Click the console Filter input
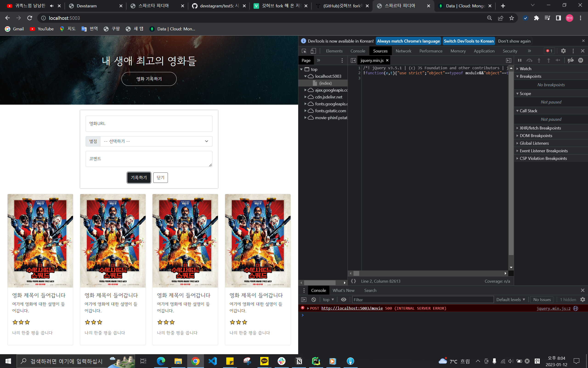Viewport: 588px width, 368px height. [x=423, y=300]
